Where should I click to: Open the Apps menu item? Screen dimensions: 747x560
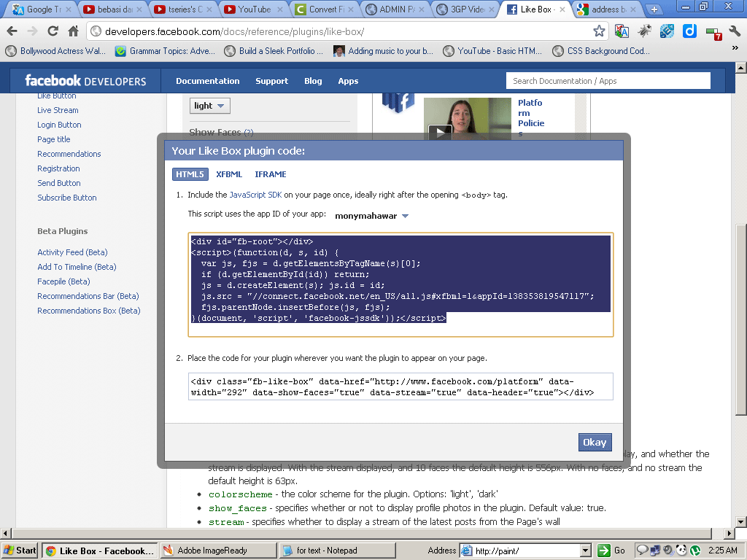pos(348,81)
